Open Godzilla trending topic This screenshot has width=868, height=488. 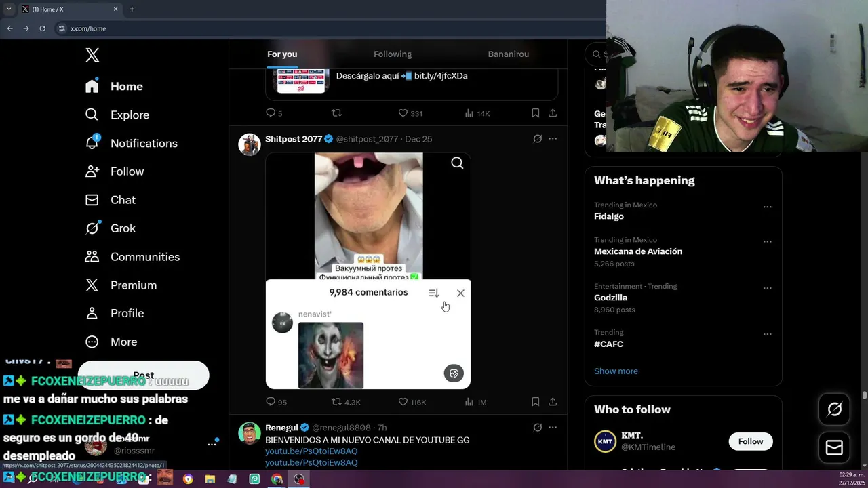pyautogui.click(x=610, y=298)
